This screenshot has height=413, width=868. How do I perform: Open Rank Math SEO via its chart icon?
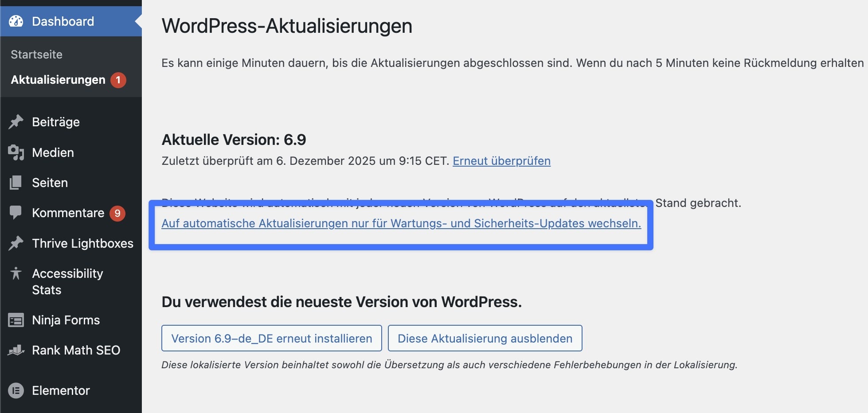16,350
